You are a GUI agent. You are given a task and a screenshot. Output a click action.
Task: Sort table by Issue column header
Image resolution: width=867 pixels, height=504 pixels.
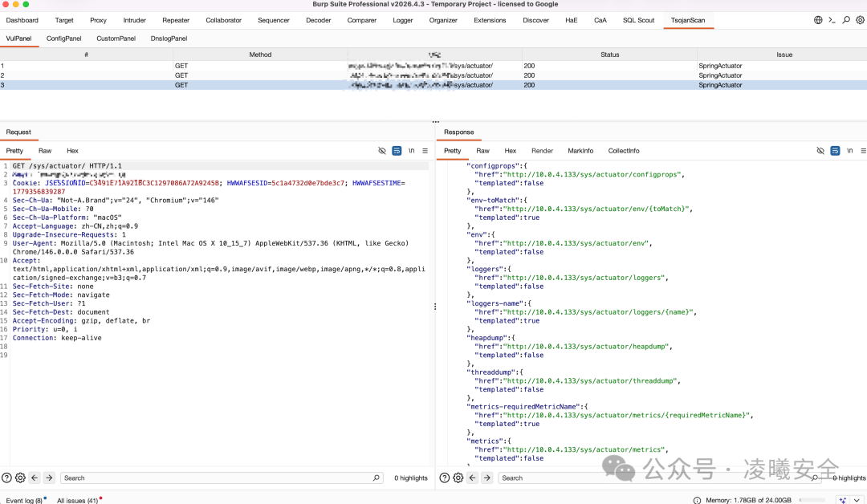pyautogui.click(x=784, y=55)
